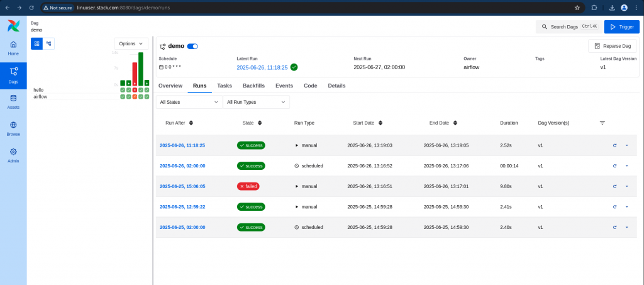Toggle the demo DAG pause switch
Screen dimensions: 644x285
coord(192,47)
